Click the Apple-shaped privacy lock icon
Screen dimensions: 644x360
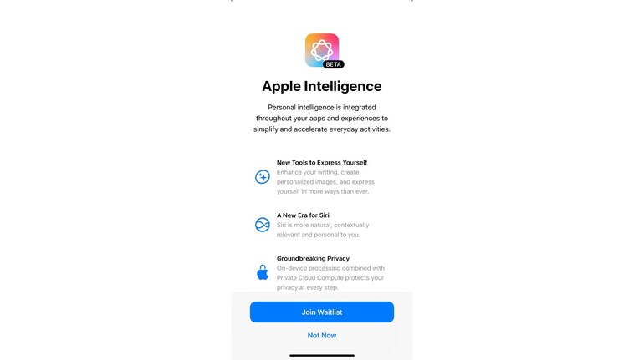tap(263, 272)
